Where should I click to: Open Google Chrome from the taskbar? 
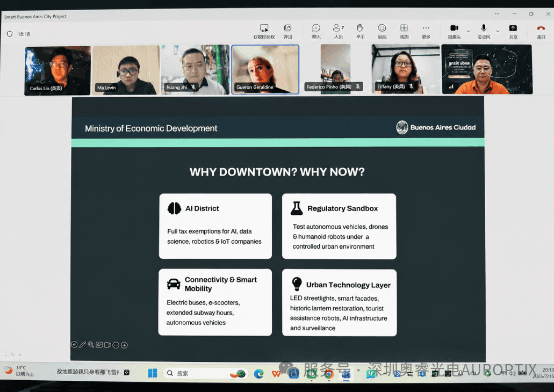click(328, 374)
